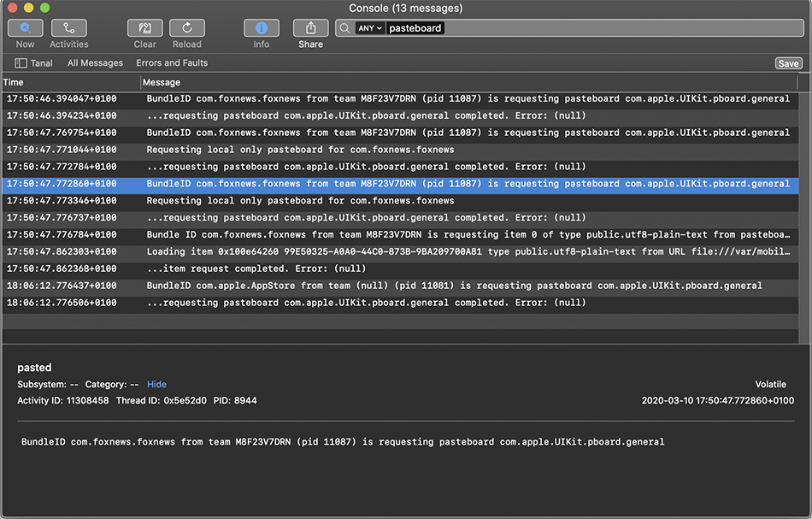The image size is (812, 519).
Task: Click the full message text in details pane
Action: pyautogui.click(x=343, y=442)
